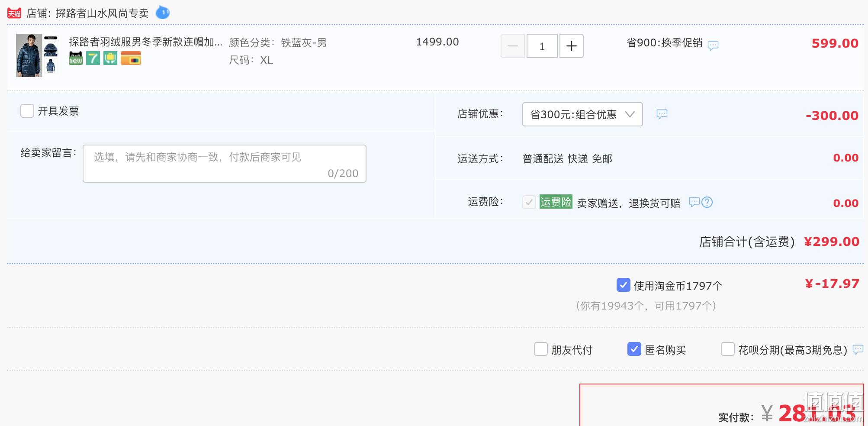Open product title 探路者羽绒服男冬季新款连帽加...

coord(146,42)
